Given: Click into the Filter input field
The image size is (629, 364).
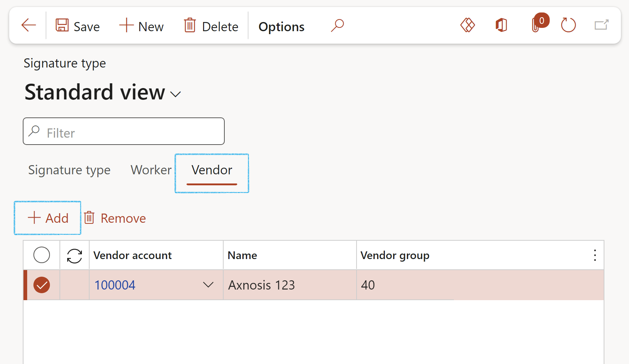Looking at the screenshot, I should click(124, 131).
